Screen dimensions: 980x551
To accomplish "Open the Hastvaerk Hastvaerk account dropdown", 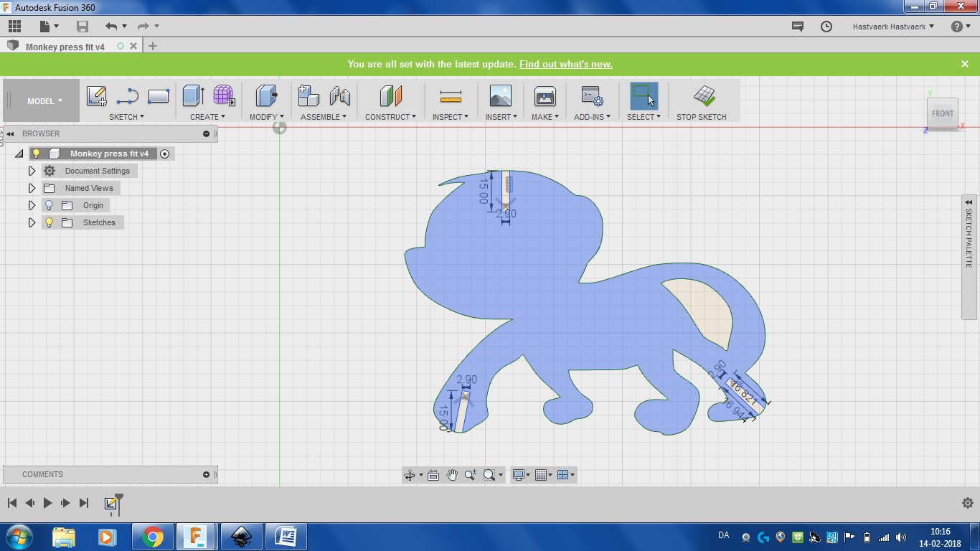I will click(x=893, y=27).
